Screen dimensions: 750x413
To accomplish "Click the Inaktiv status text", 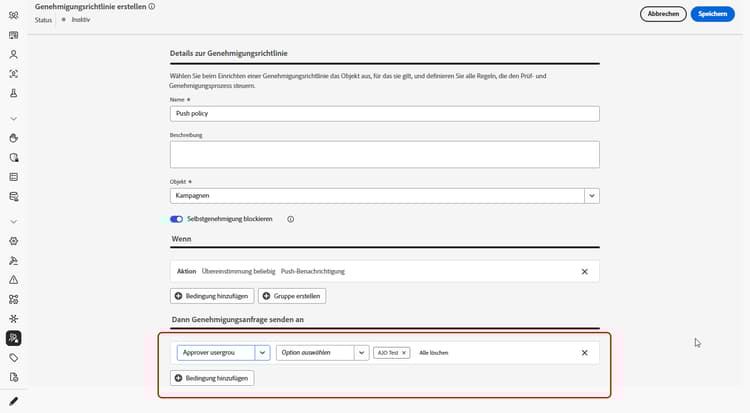I will (x=80, y=20).
